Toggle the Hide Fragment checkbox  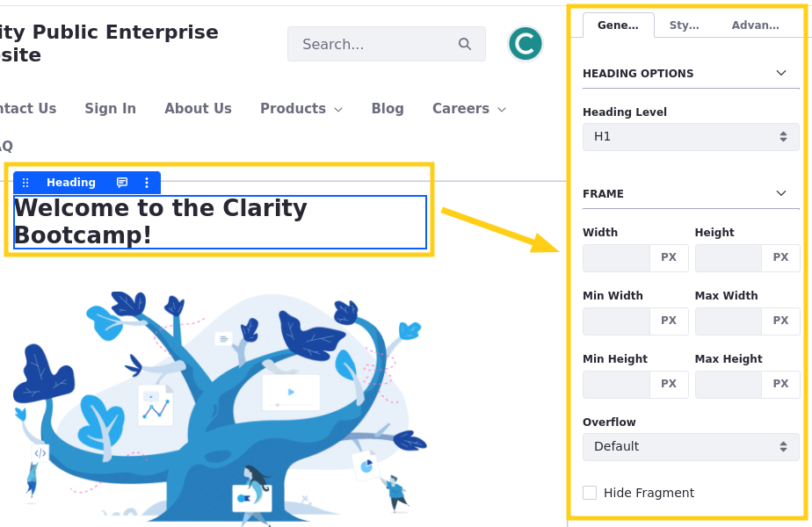point(590,493)
